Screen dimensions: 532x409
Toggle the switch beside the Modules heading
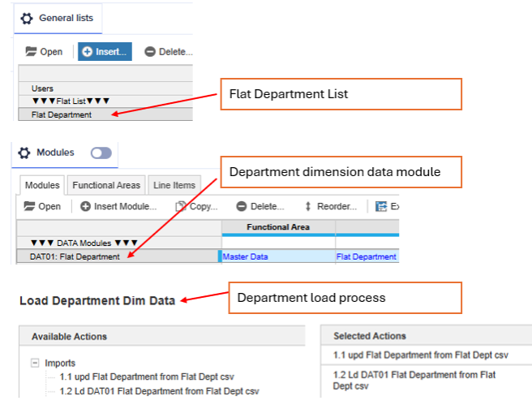click(101, 153)
